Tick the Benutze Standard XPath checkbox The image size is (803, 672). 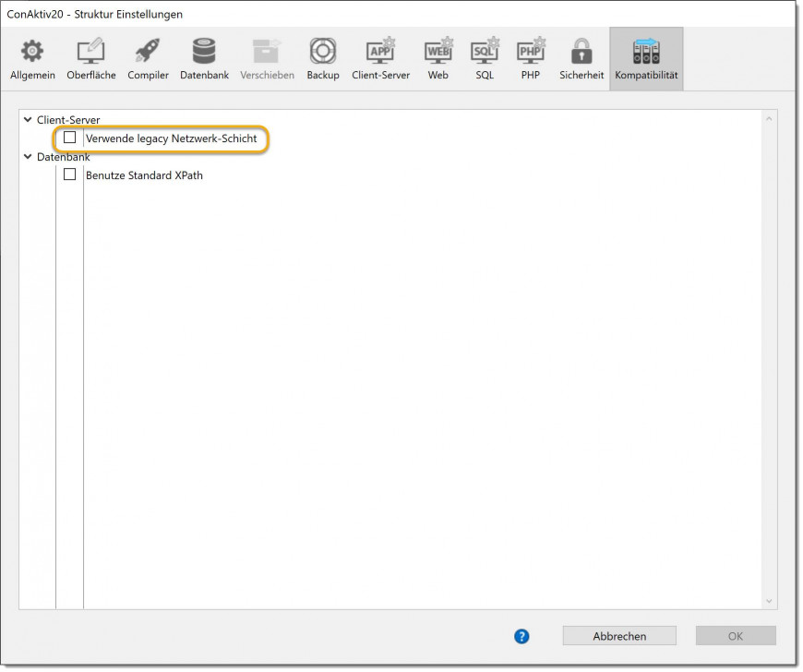click(70, 174)
